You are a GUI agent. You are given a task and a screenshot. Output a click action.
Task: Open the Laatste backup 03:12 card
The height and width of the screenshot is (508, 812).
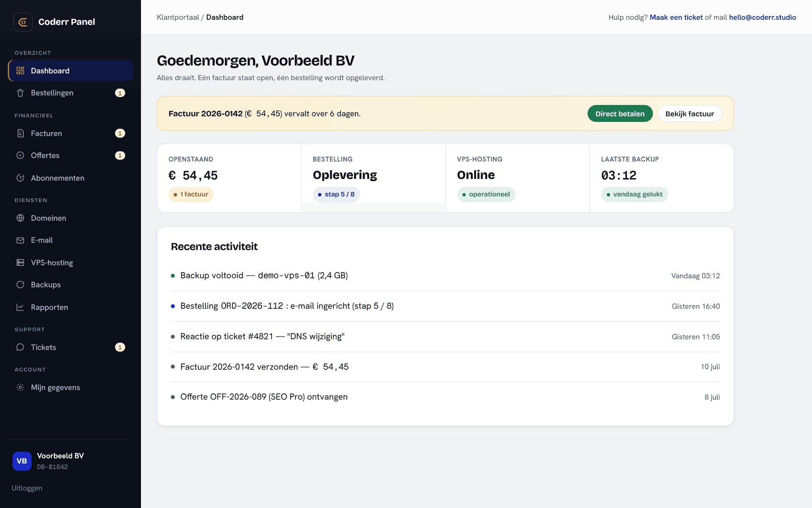coord(662,178)
